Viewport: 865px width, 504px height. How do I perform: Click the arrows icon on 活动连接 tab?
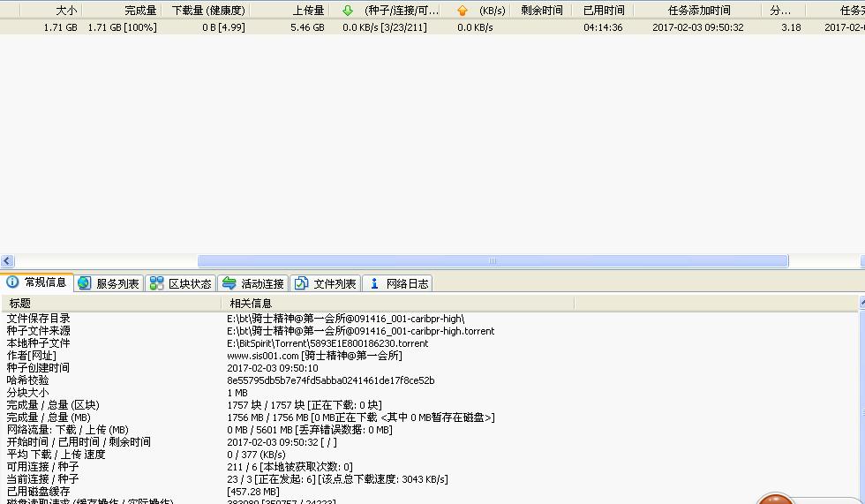tap(229, 283)
